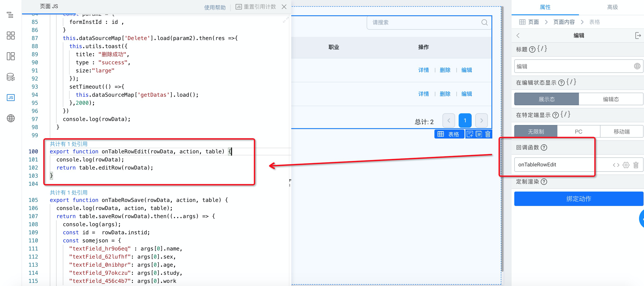Screen dimensions: 644x286
Task: Delete the table component via toolbar trash
Action: click(x=488, y=134)
